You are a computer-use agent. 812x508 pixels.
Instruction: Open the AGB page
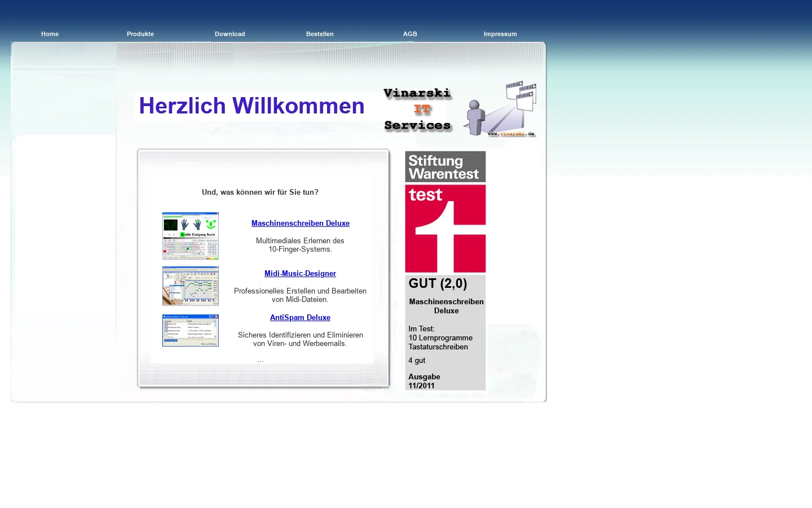tap(410, 34)
